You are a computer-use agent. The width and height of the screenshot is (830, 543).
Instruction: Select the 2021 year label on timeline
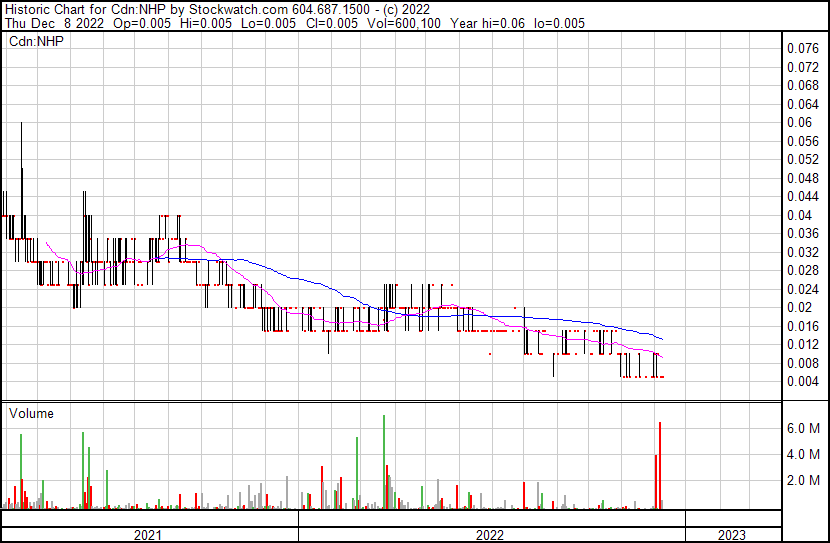pyautogui.click(x=148, y=535)
